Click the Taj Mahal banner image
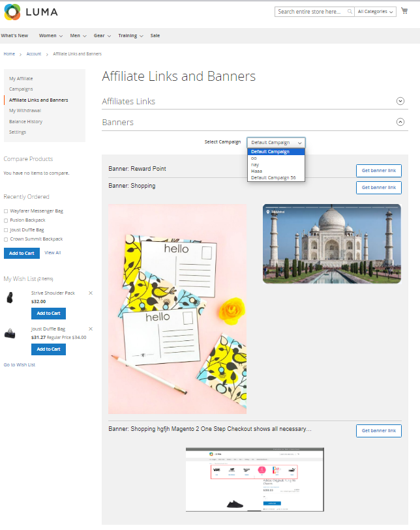 pos(331,243)
